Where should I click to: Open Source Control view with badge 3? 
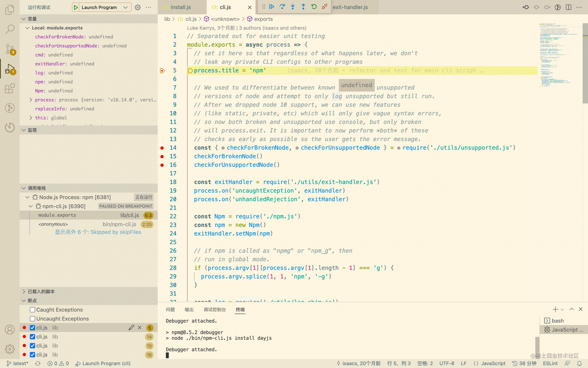(x=10, y=49)
